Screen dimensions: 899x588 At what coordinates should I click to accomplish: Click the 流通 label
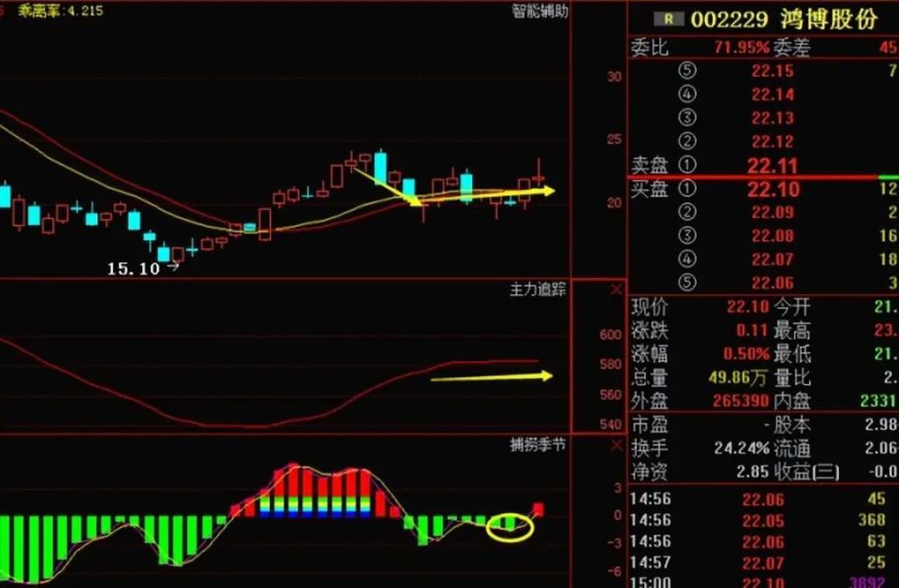coord(792,448)
